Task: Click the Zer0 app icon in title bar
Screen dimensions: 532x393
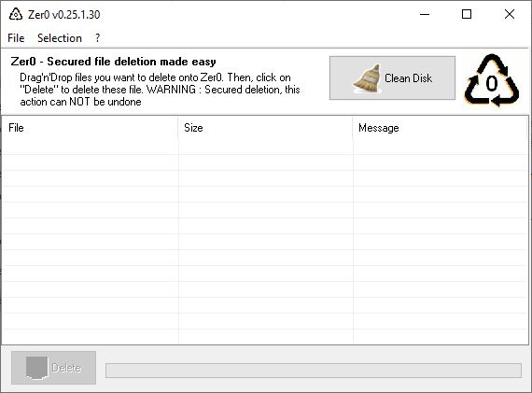Action: coord(16,14)
